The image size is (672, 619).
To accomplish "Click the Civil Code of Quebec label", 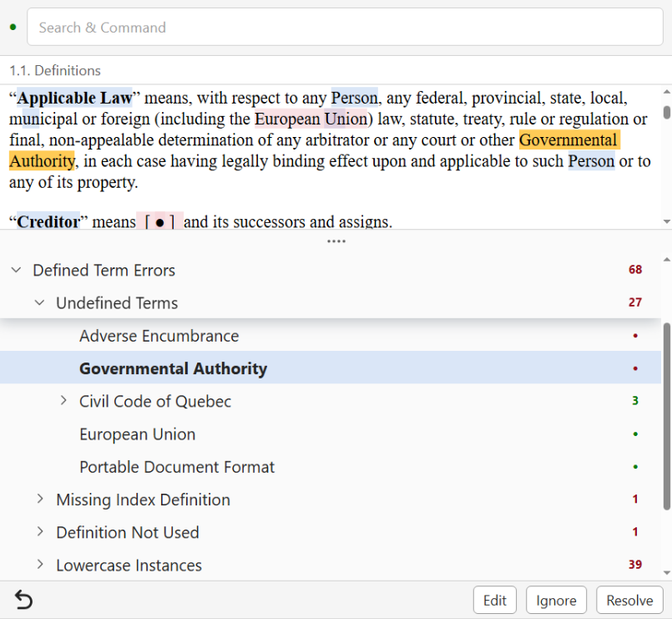I will (155, 402).
